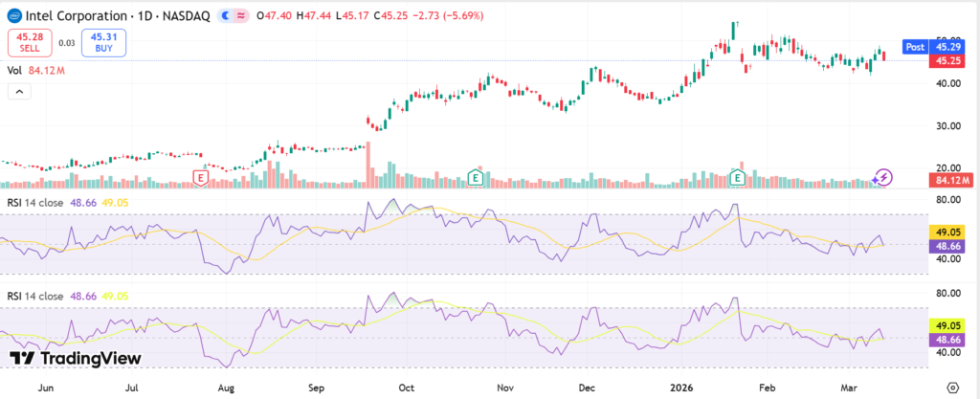Click the Vol 84.12M volume legend

coord(33,70)
